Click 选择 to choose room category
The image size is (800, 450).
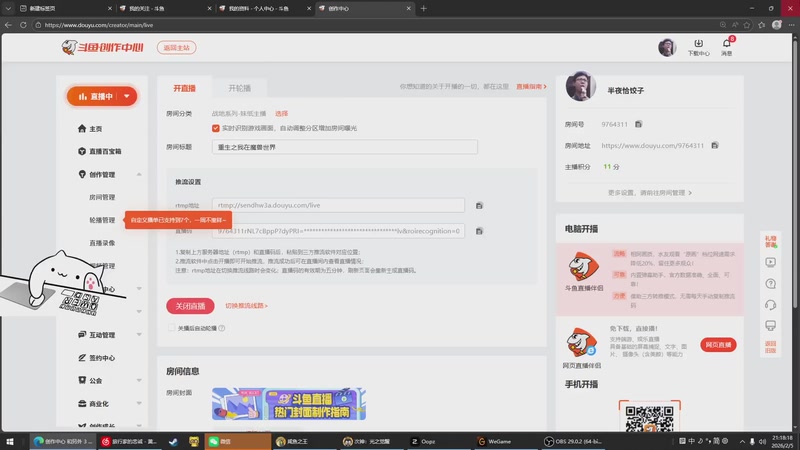click(282, 113)
